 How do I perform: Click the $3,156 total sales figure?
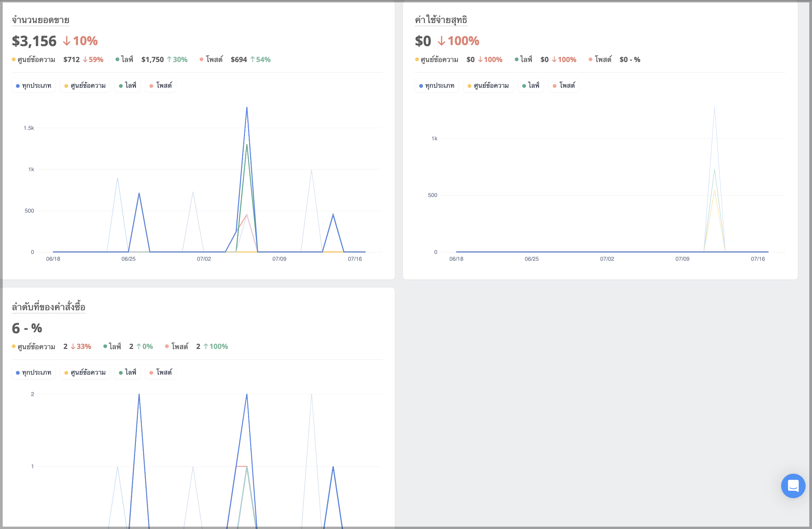[x=34, y=41]
